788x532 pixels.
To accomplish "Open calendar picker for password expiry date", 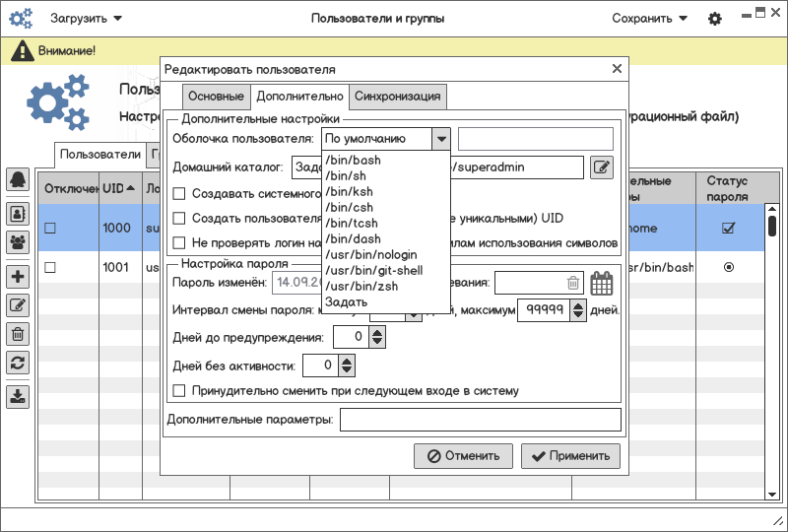I will tap(602, 283).
